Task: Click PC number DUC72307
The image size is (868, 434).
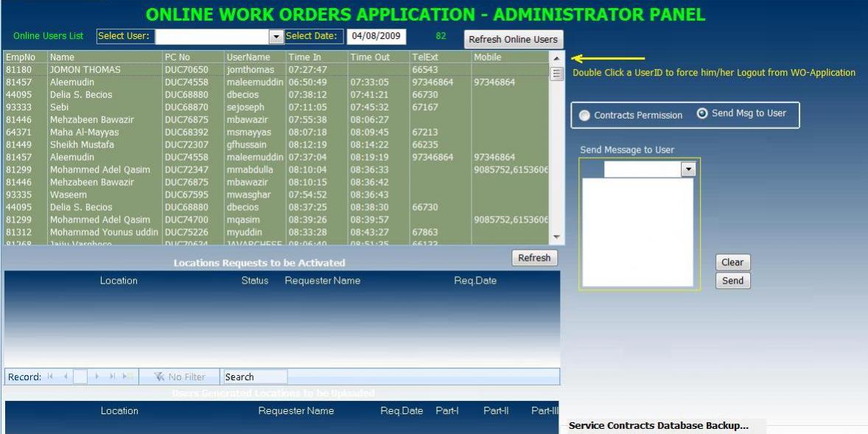Action: coord(186,145)
